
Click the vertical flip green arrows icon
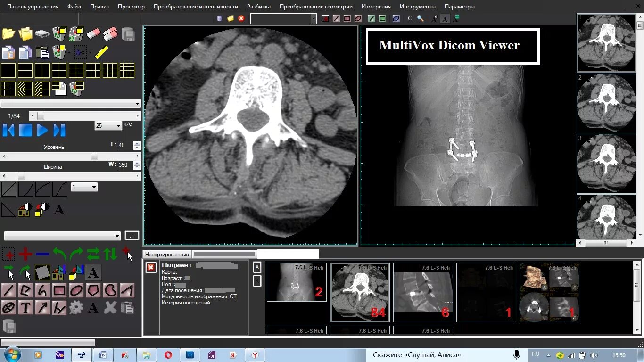[x=110, y=255]
